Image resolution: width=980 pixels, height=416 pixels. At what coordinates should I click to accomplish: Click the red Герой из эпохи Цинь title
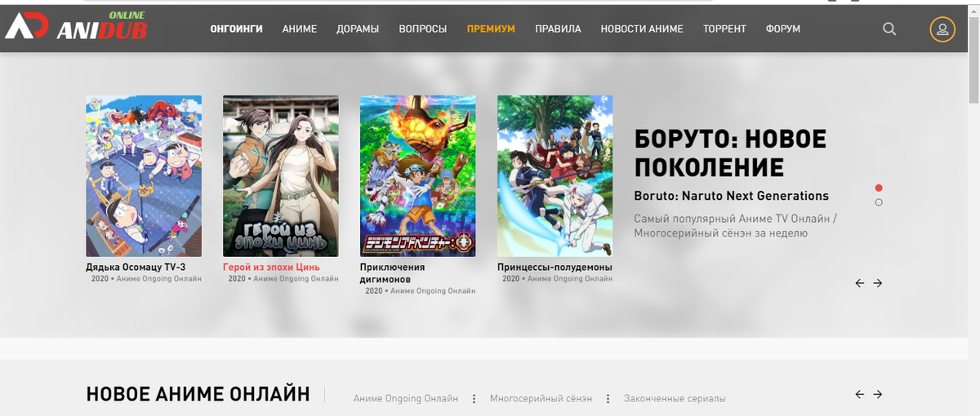pyautogui.click(x=271, y=267)
